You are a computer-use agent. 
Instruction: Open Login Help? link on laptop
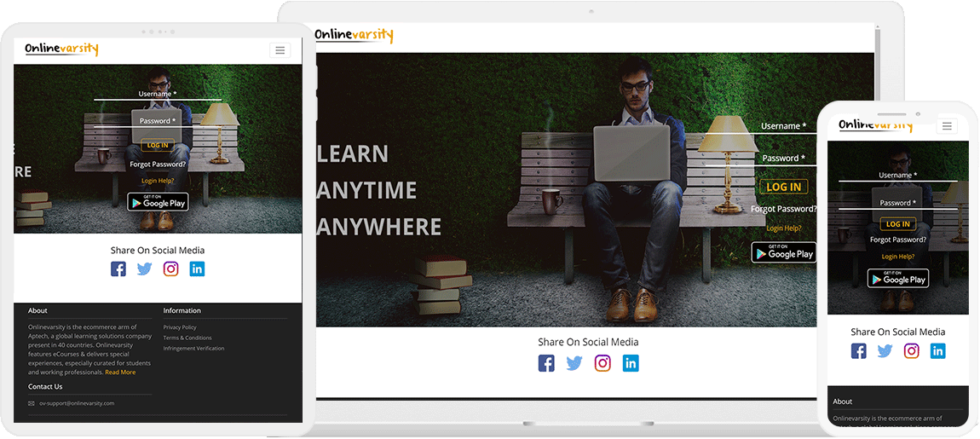pos(784,228)
